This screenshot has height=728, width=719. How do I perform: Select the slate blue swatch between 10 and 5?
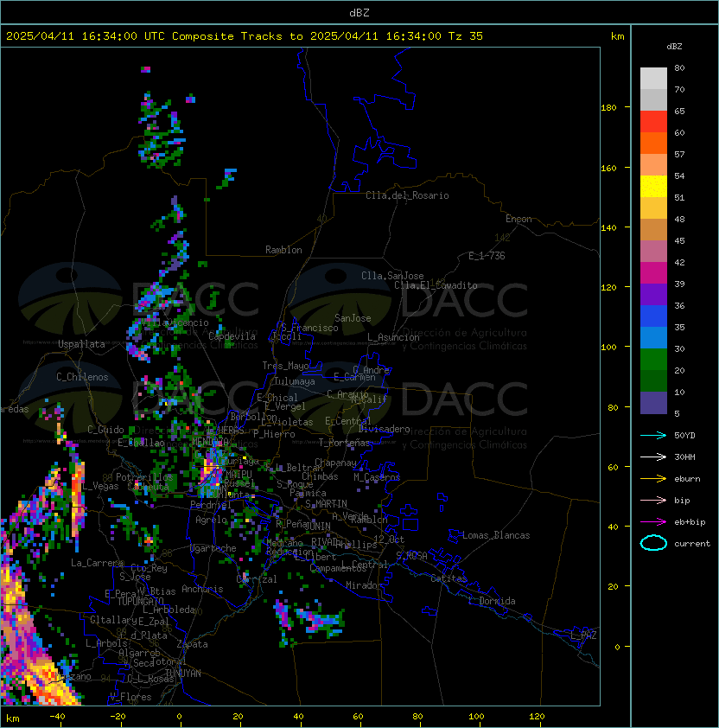pos(653,403)
